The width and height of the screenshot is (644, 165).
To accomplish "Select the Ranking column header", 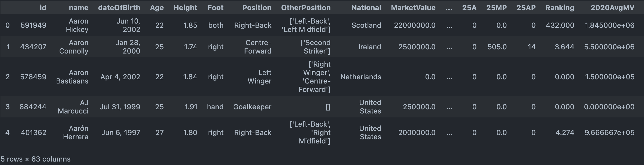I will (x=560, y=8).
